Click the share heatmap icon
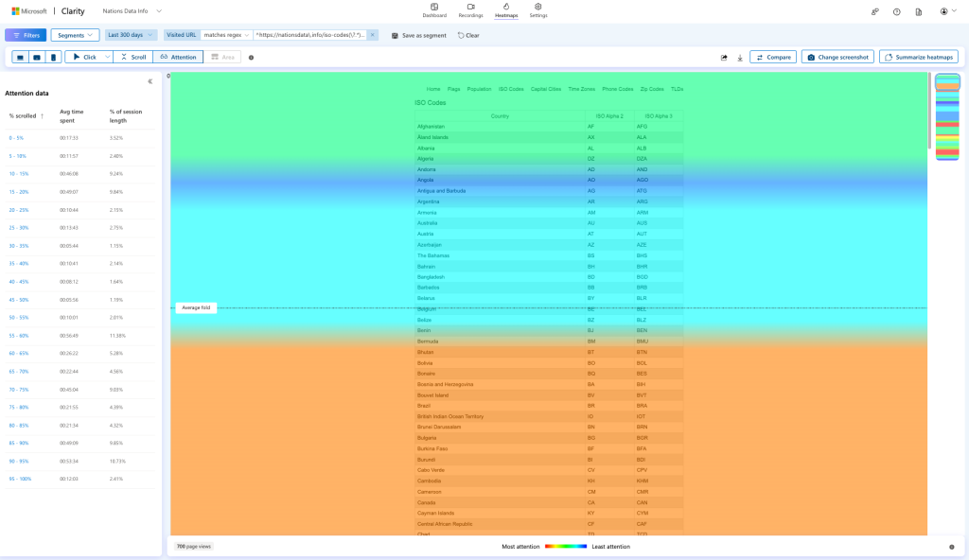 tap(724, 57)
